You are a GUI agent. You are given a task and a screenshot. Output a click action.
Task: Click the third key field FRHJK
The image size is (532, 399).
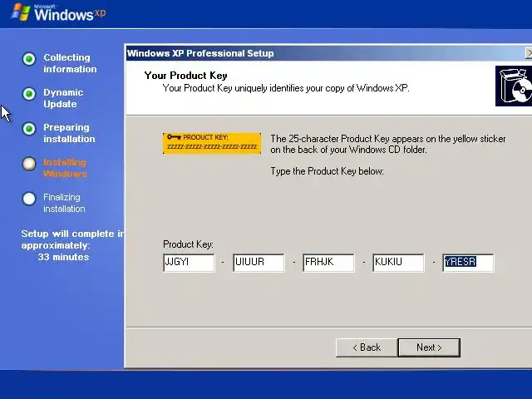328,263
